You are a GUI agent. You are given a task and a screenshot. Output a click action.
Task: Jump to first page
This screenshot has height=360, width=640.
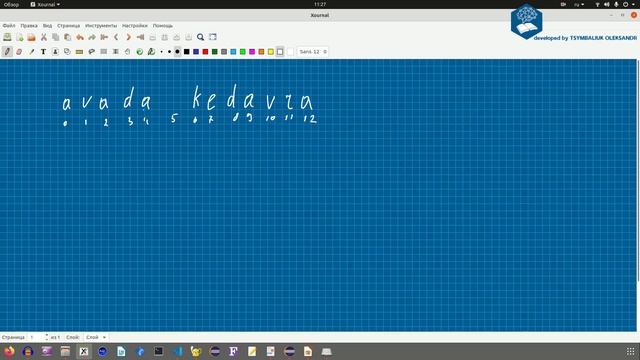point(104,37)
